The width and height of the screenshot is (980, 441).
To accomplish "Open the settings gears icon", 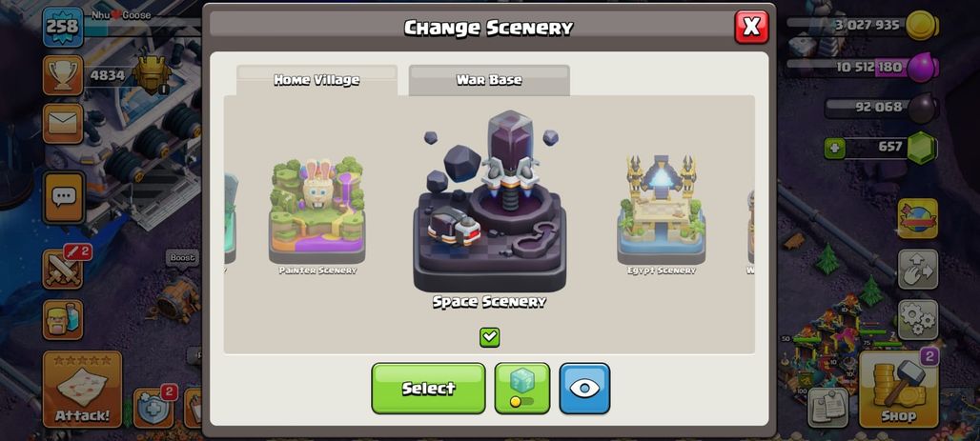I will coord(918,320).
